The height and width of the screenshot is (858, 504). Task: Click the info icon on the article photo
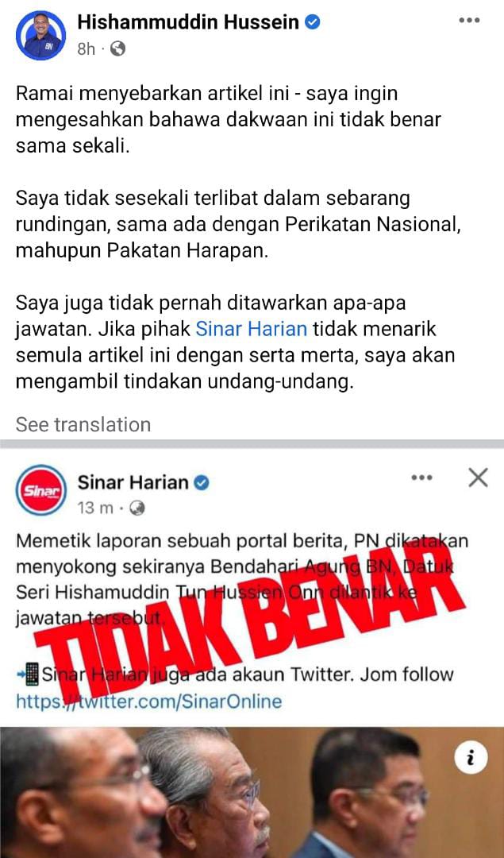(x=470, y=759)
